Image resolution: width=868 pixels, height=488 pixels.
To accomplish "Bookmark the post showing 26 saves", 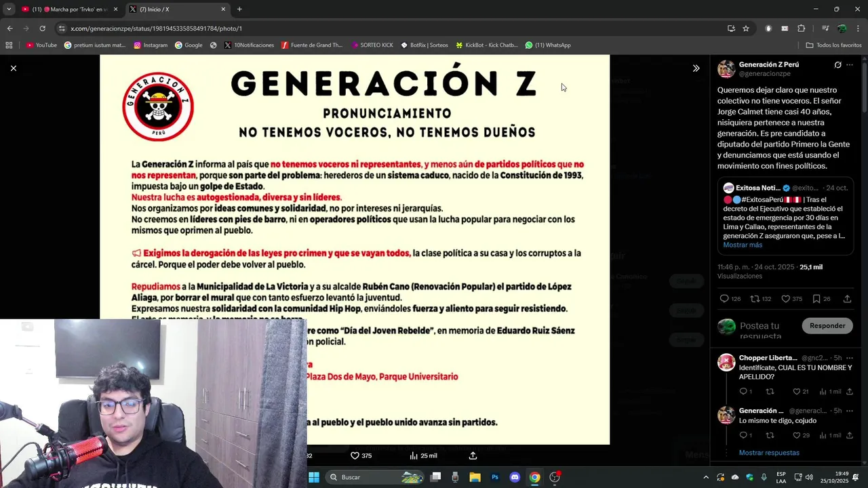I will (816, 299).
